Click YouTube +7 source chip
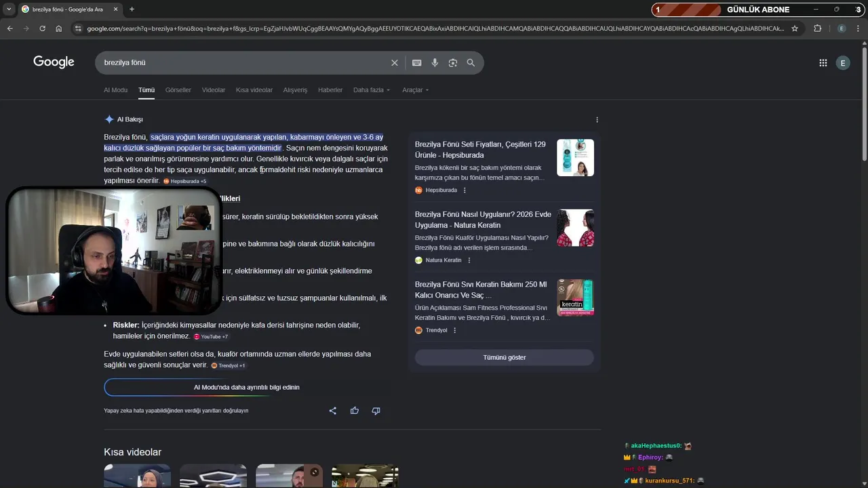This screenshot has height=488, width=868. pyautogui.click(x=211, y=337)
